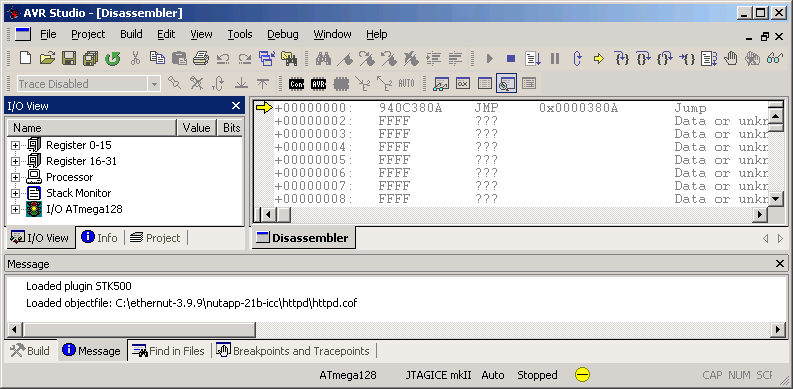Open the Trace Disabled dropdown
This screenshot has height=389, width=793.
click(x=154, y=84)
